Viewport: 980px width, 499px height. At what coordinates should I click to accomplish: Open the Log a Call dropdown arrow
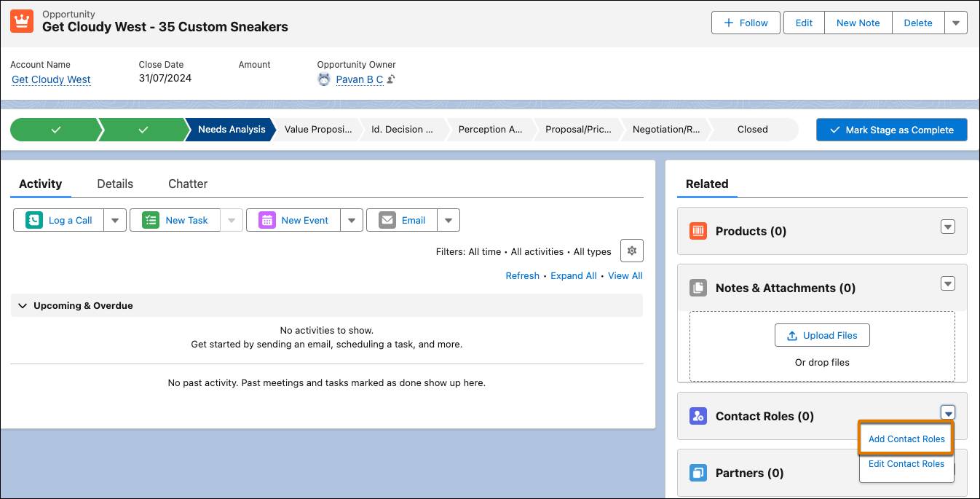115,220
